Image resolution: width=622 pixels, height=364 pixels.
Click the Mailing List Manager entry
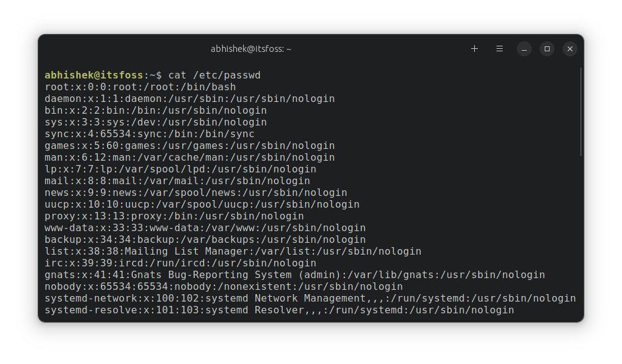[233, 251]
